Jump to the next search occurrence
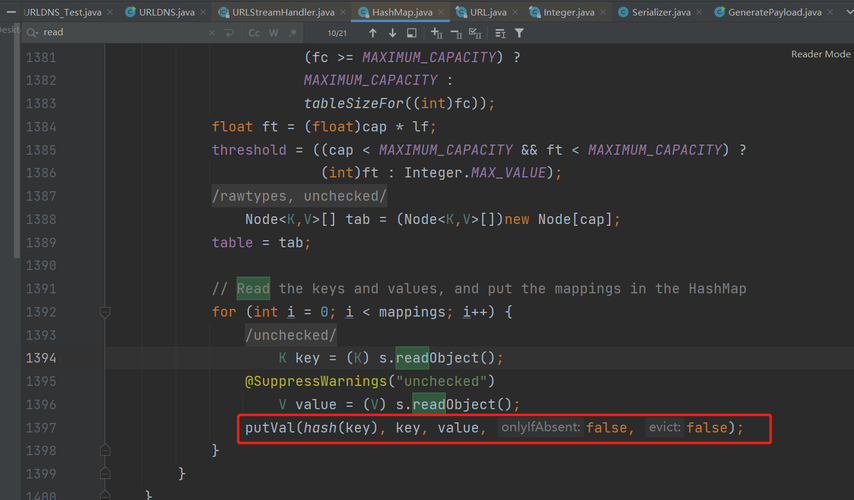Viewport: 854px width, 500px height. tap(392, 33)
